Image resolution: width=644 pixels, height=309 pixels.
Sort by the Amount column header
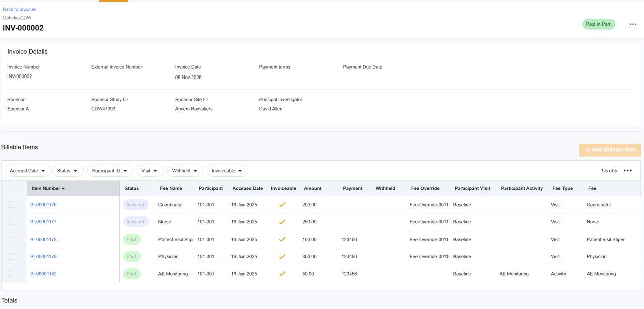[312, 188]
